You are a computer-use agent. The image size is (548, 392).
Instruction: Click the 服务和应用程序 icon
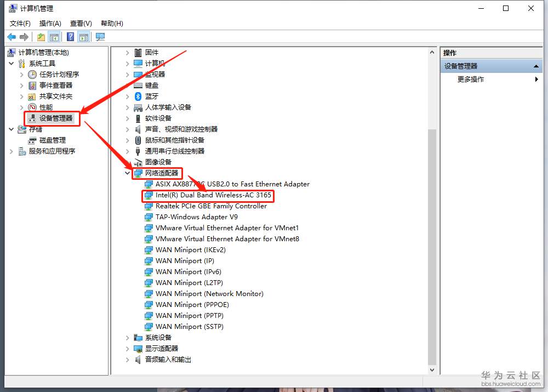coord(22,151)
